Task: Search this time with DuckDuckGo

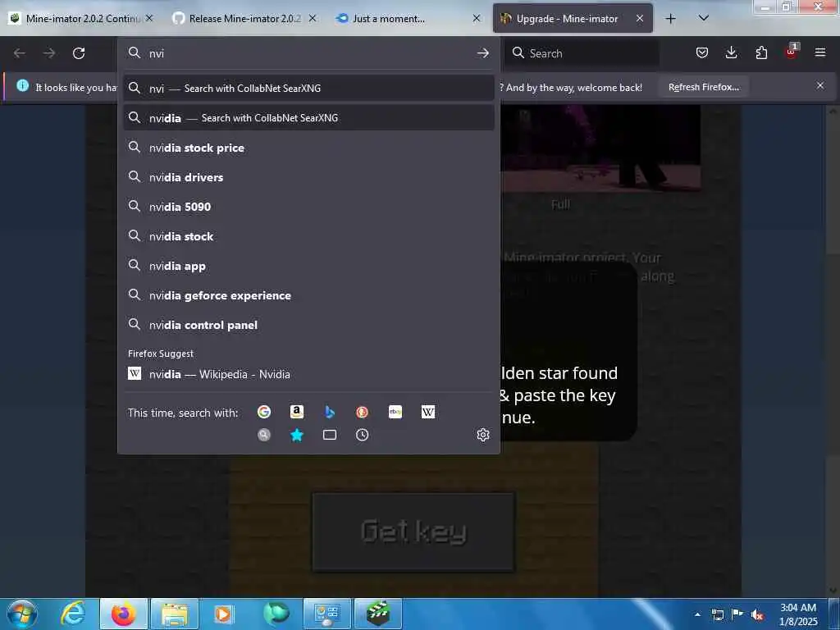Action: (362, 412)
